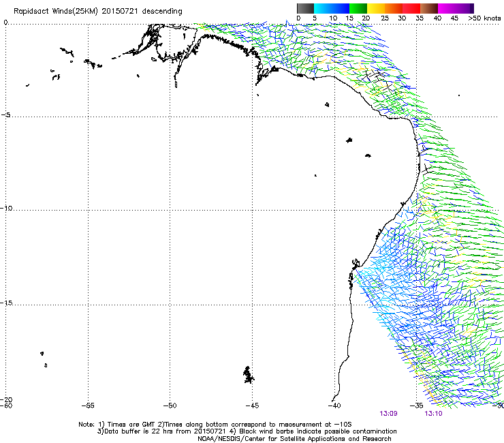Viewport: 504px width, 443px height.
Task: Click the 'Times are GMT' note line
Action: (215, 425)
